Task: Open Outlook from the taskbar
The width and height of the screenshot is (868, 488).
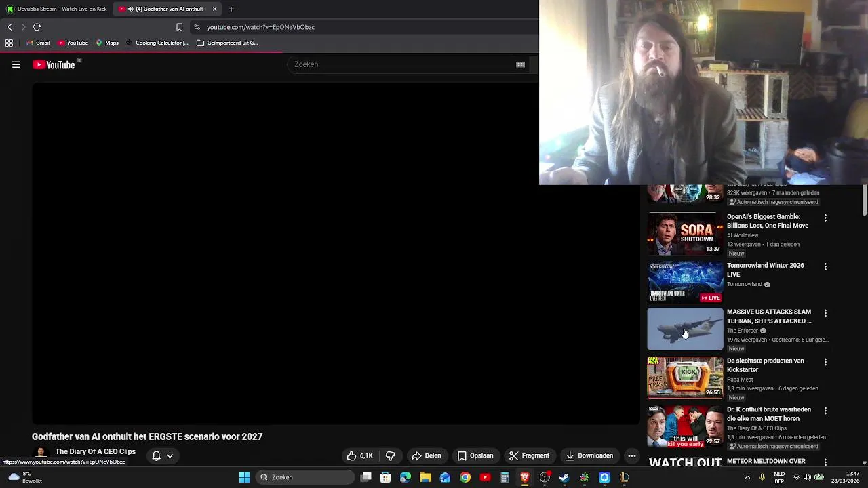Action: 445,477
